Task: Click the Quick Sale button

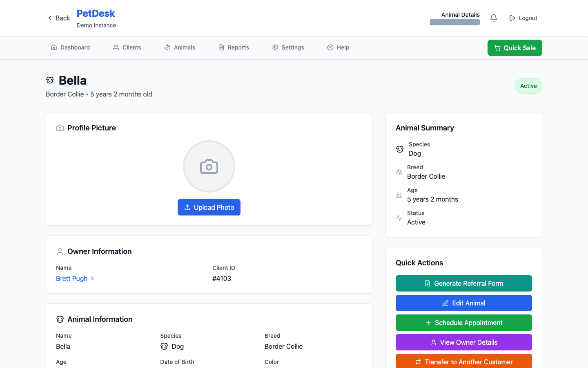Action: pyautogui.click(x=515, y=48)
